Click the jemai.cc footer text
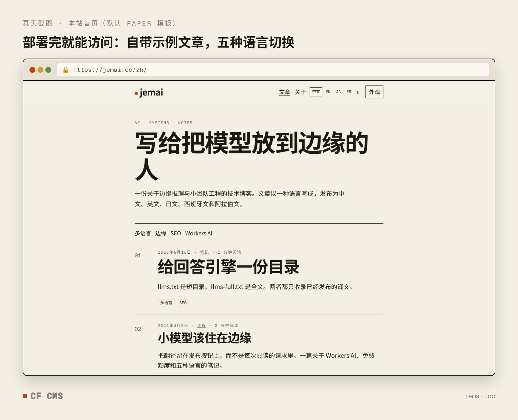 pyautogui.click(x=480, y=396)
